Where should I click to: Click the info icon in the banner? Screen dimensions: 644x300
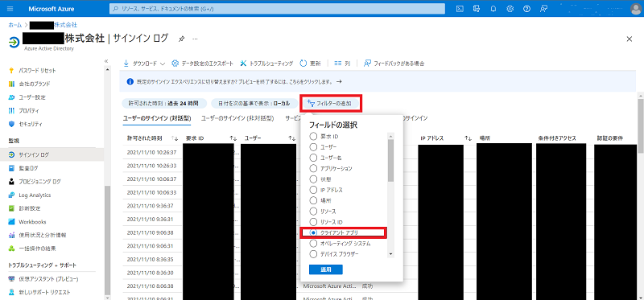point(130,82)
